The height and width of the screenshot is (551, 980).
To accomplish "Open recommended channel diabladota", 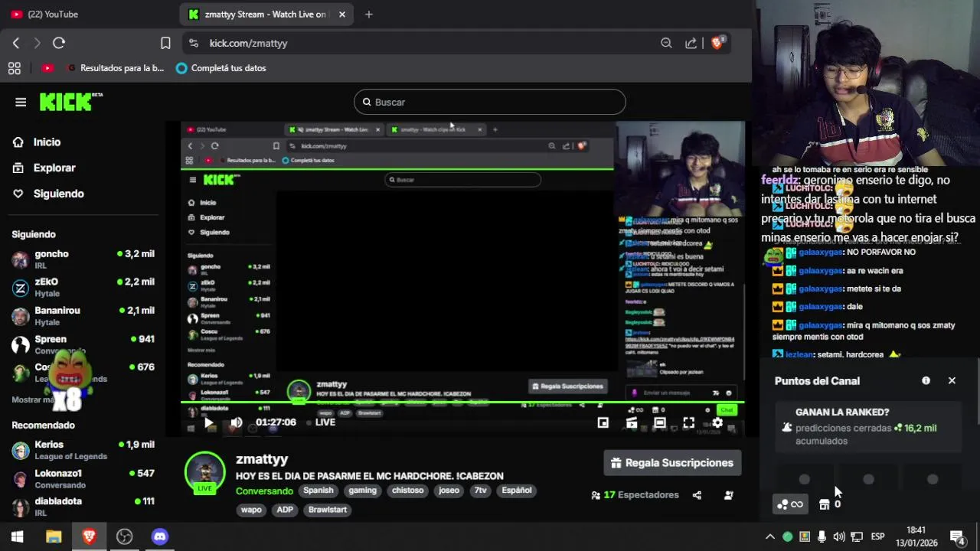I will pos(83,507).
